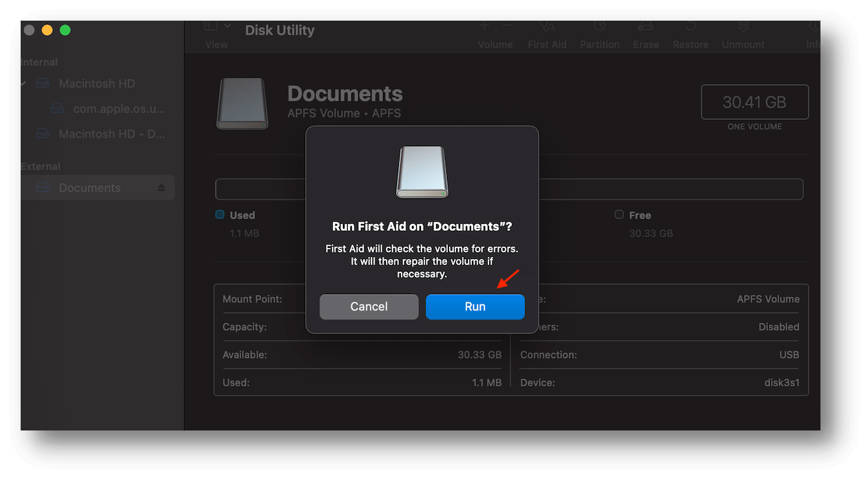Image resolution: width=868 pixels, height=478 pixels.
Task: Select com.apple.os.u... snapshot volume
Action: tap(118, 109)
